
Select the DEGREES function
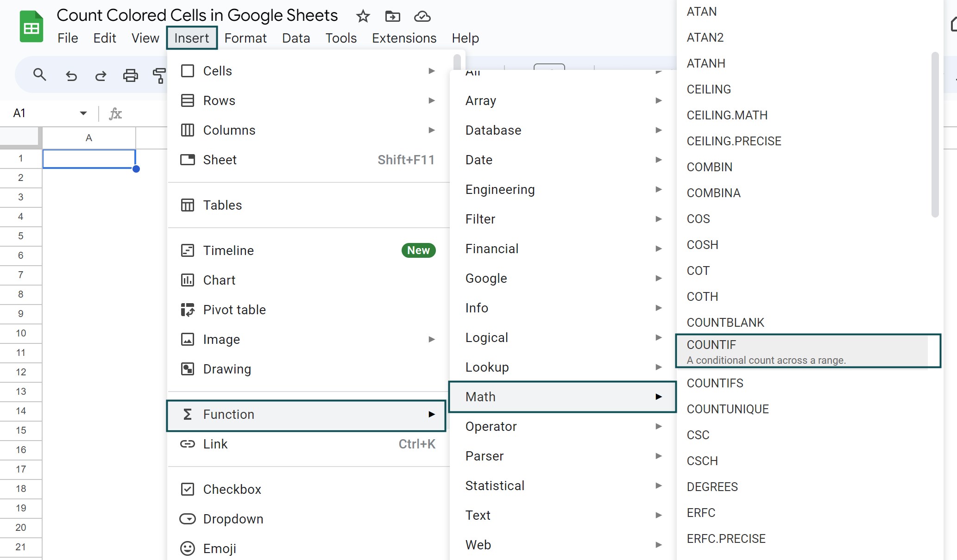tap(803, 487)
